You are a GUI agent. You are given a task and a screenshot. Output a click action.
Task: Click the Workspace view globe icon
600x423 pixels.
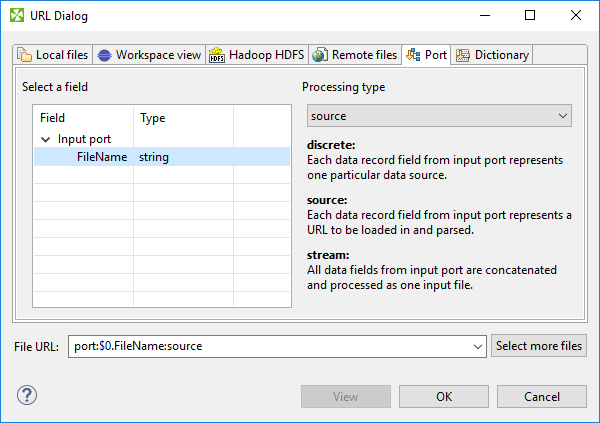click(104, 55)
